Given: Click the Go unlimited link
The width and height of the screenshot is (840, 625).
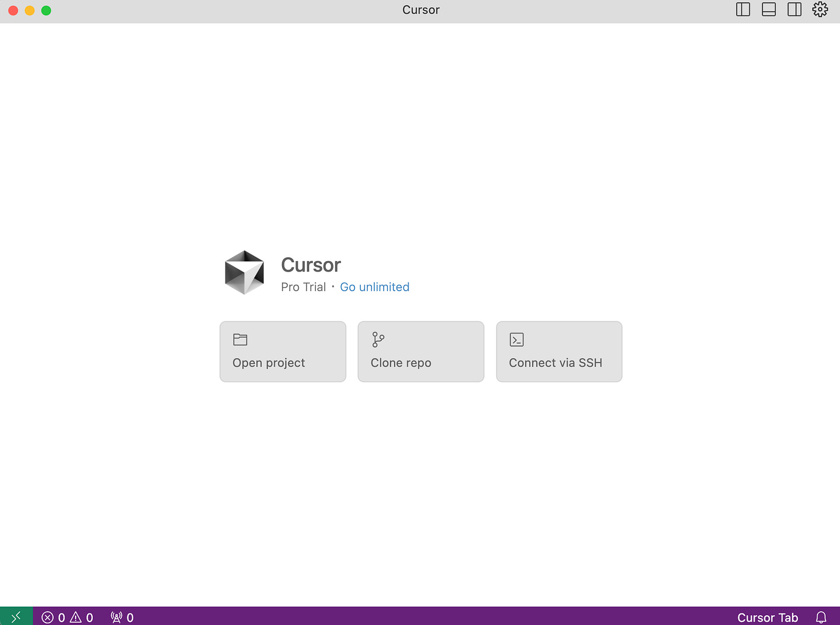Looking at the screenshot, I should pyautogui.click(x=374, y=287).
